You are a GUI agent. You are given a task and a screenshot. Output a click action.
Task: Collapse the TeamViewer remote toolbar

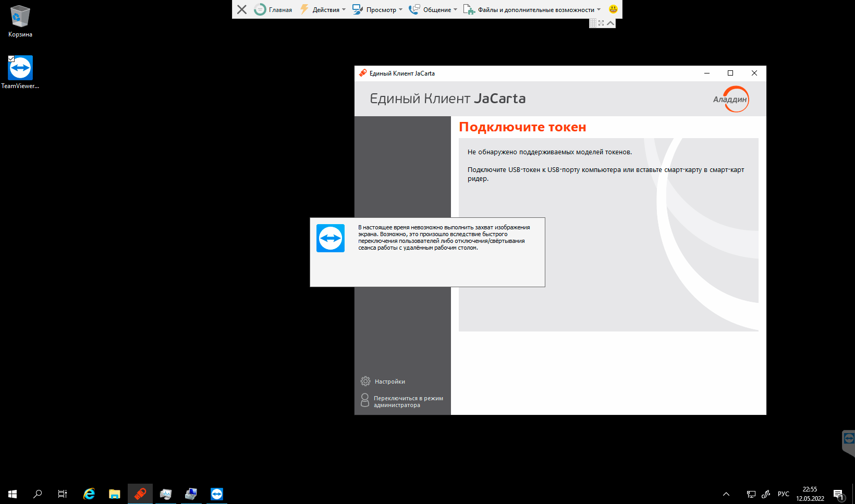pyautogui.click(x=610, y=23)
